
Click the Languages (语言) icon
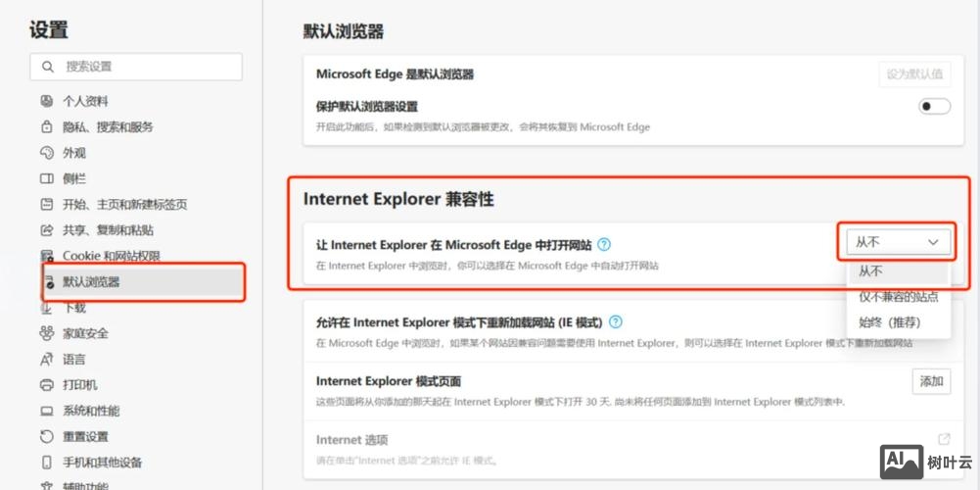pos(47,360)
